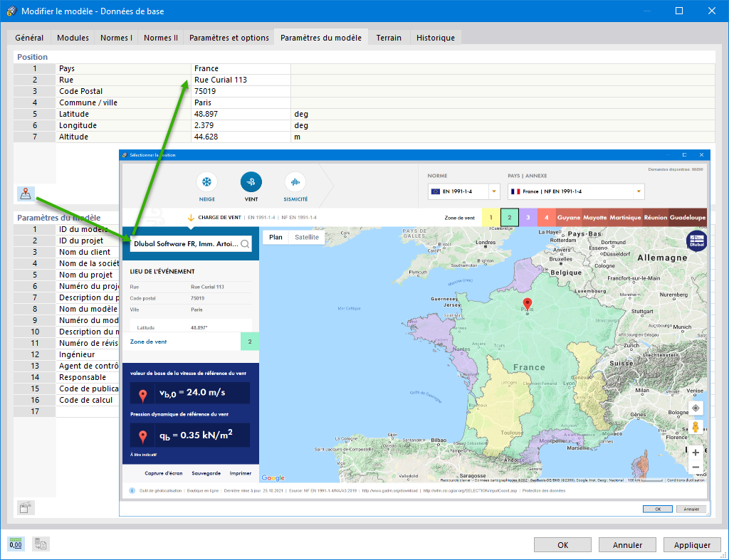Click the main OK button
729x560 pixels.
[x=562, y=544]
